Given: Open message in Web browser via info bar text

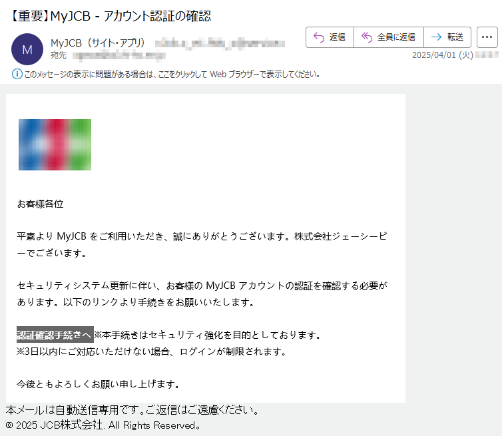Looking at the screenshot, I should [x=172, y=75].
